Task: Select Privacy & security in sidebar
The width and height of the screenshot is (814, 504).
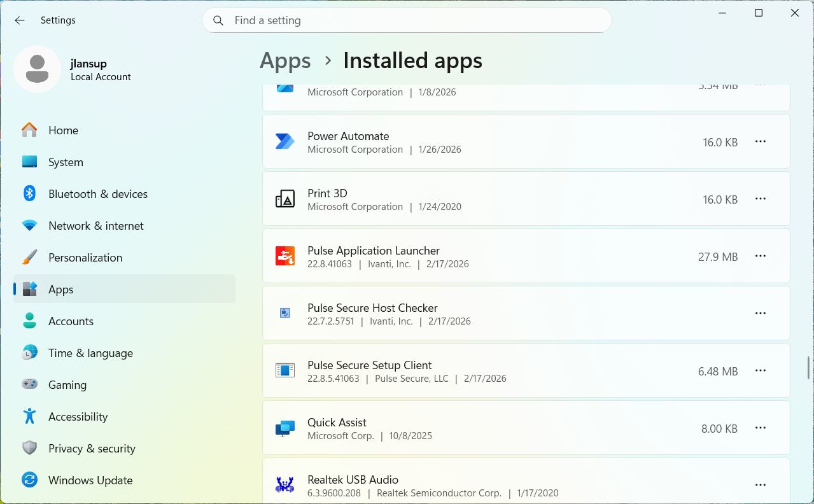Action: (x=92, y=449)
